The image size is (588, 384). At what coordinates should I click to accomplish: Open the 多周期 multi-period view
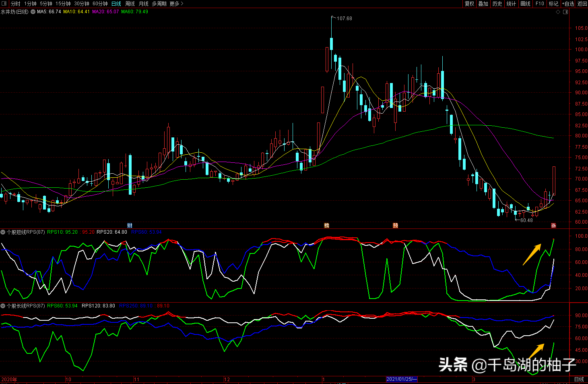tap(159, 4)
